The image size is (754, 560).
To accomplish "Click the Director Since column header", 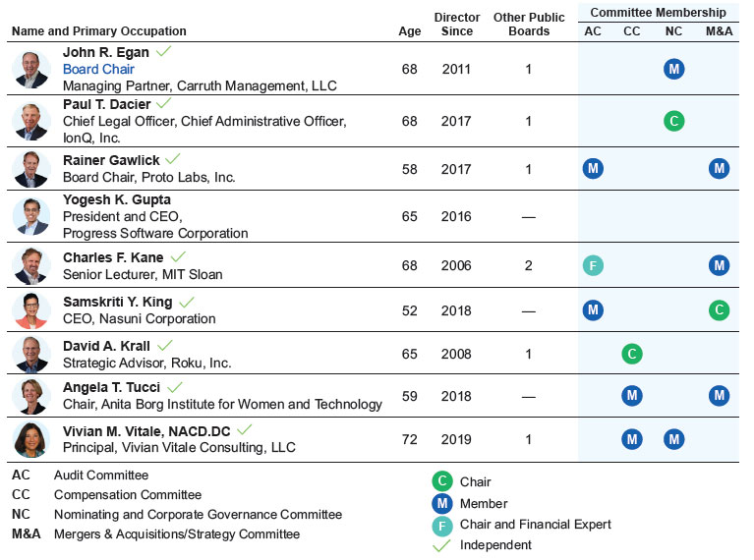I will pos(457,25).
